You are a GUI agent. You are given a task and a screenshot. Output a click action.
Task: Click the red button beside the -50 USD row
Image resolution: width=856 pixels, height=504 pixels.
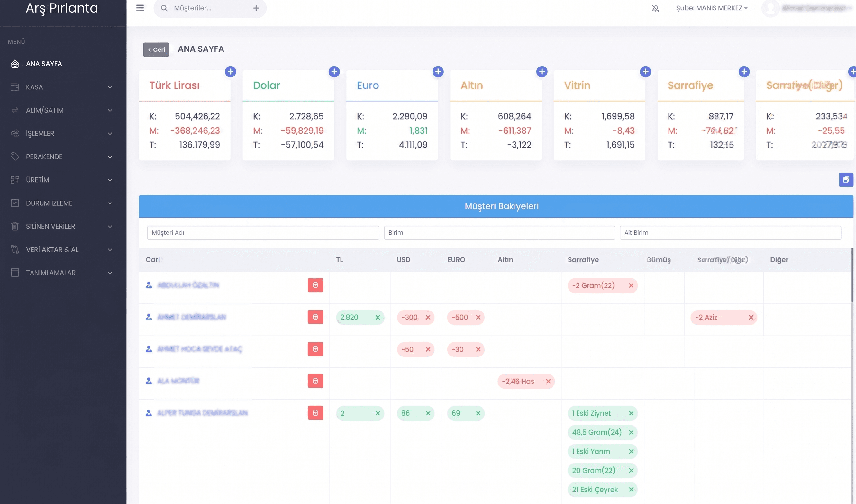(x=315, y=349)
